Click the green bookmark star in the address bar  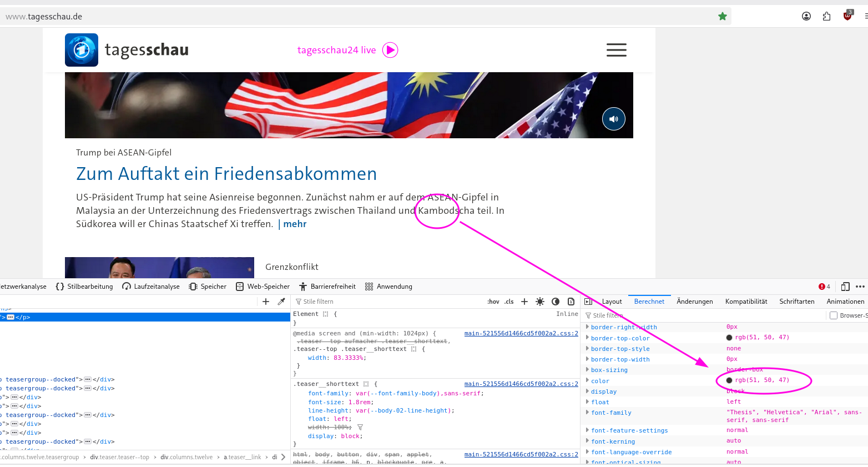click(723, 16)
